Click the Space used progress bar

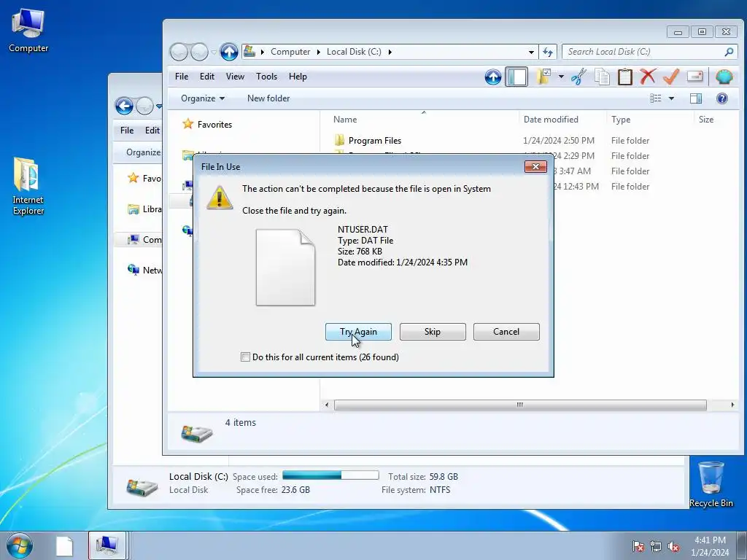click(330, 475)
